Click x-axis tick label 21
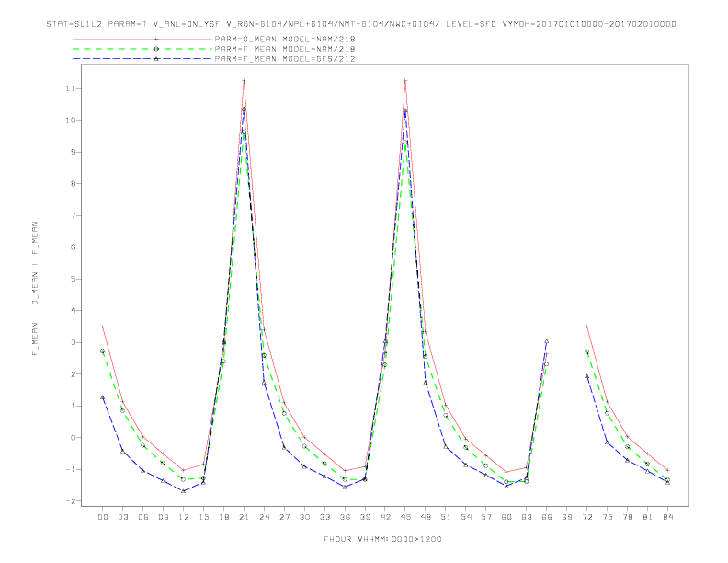This screenshot has height=563, width=728. 244,517
